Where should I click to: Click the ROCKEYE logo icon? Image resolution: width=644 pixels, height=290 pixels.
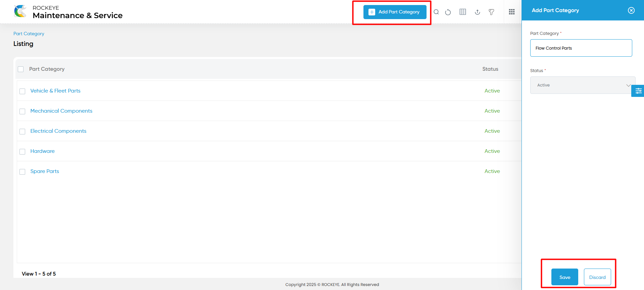20,11
